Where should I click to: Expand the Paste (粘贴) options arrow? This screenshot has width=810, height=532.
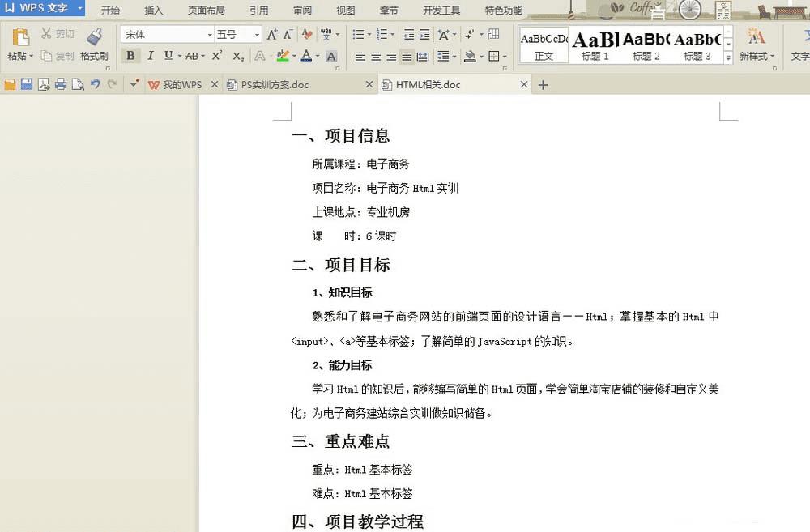[x=32, y=57]
